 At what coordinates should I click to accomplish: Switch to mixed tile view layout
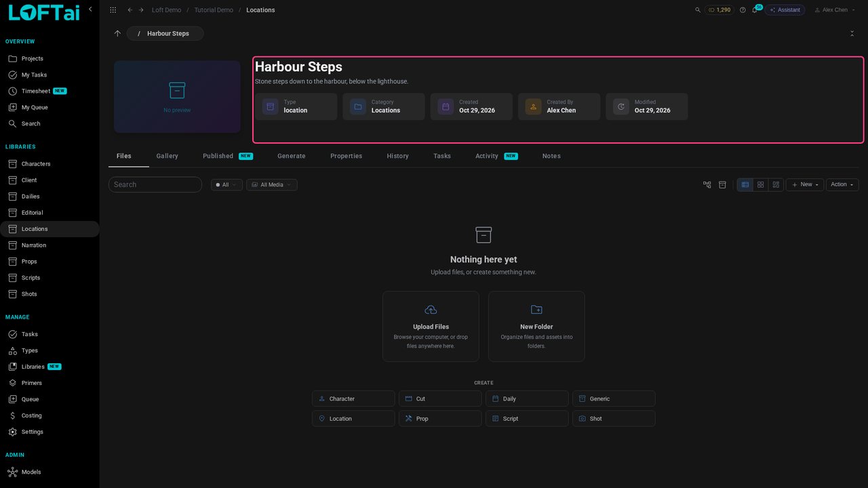(x=776, y=184)
